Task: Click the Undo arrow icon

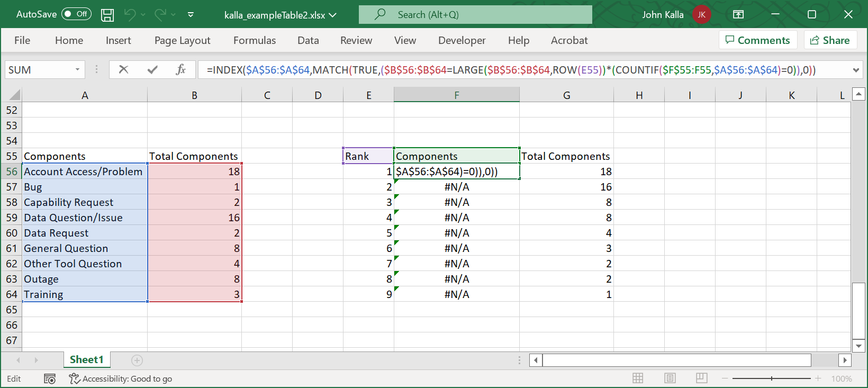Action: [x=130, y=15]
